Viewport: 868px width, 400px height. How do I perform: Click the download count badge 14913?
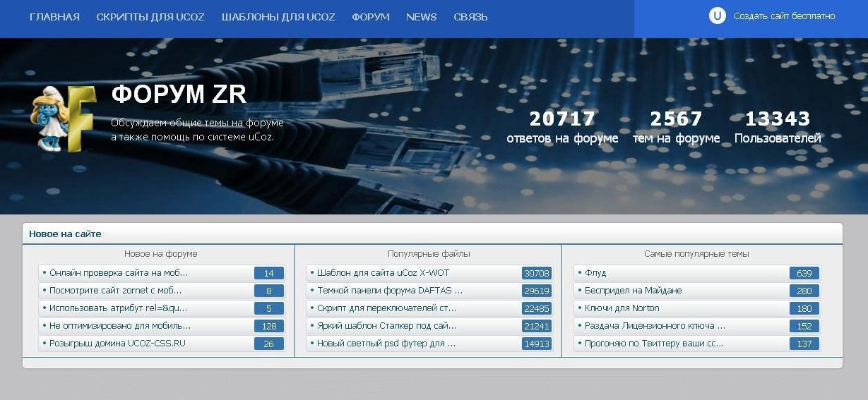(x=537, y=344)
